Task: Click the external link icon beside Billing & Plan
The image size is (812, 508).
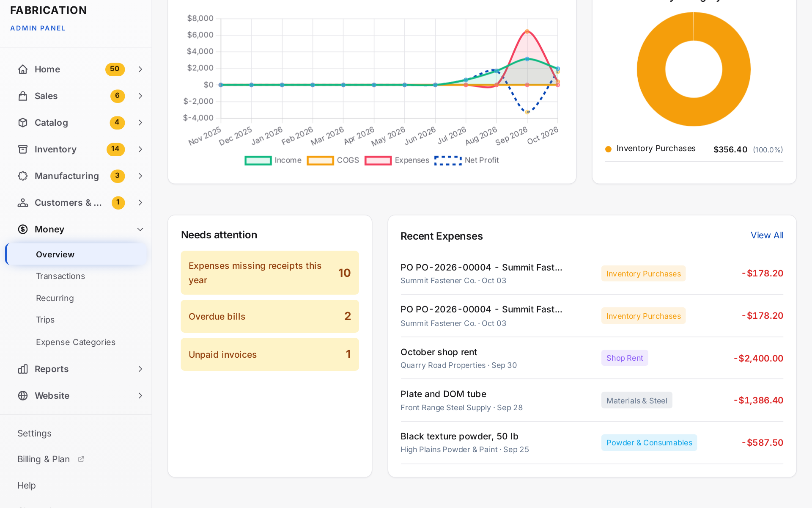Action: coord(81,459)
